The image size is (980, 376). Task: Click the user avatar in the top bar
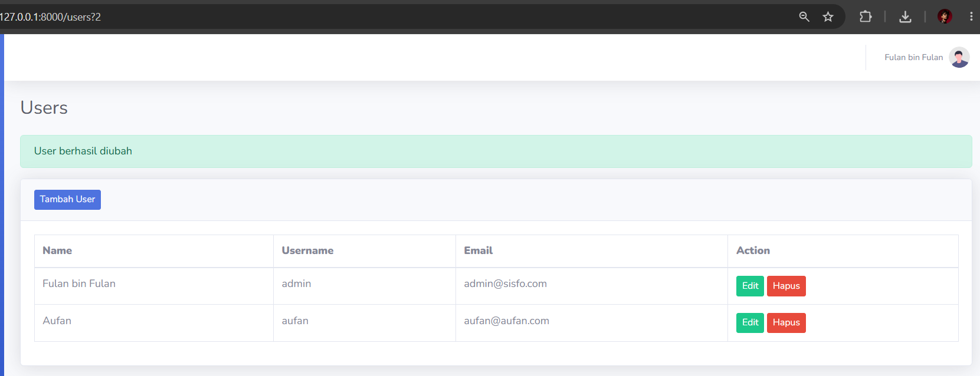[959, 57]
